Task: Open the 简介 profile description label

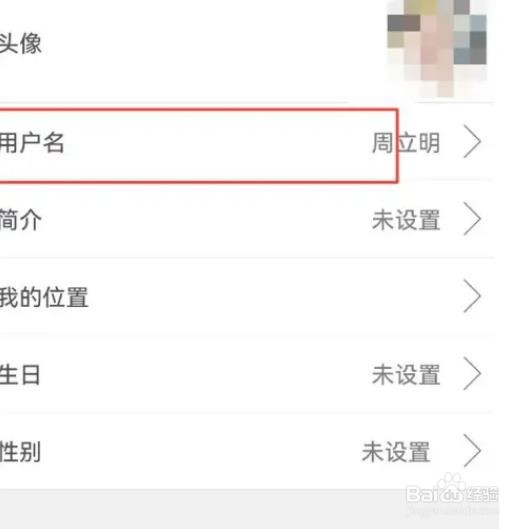Action: (x=21, y=220)
